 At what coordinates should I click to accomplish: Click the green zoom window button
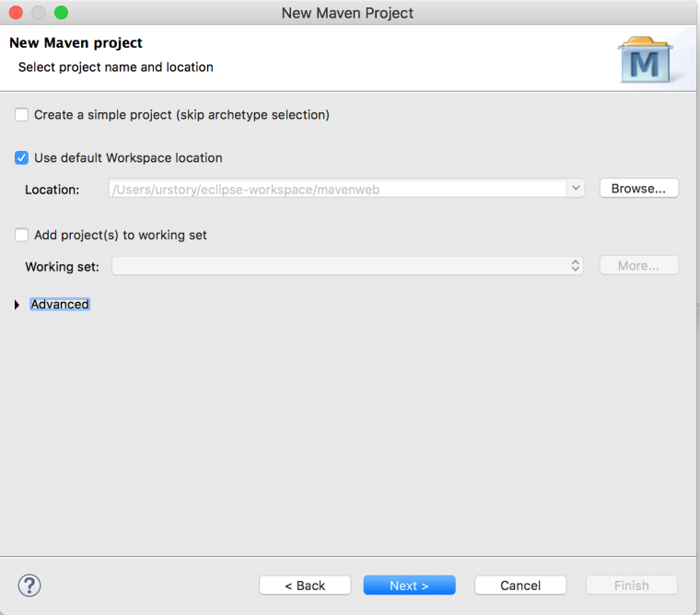click(x=61, y=13)
